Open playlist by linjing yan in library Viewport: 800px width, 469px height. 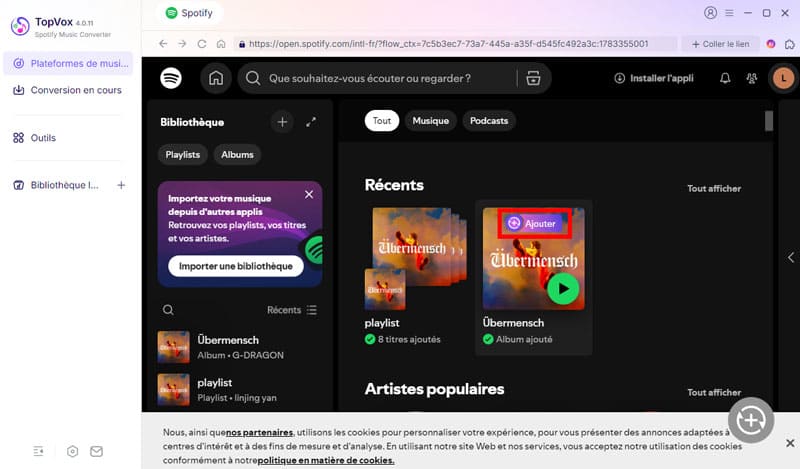pyautogui.click(x=240, y=389)
